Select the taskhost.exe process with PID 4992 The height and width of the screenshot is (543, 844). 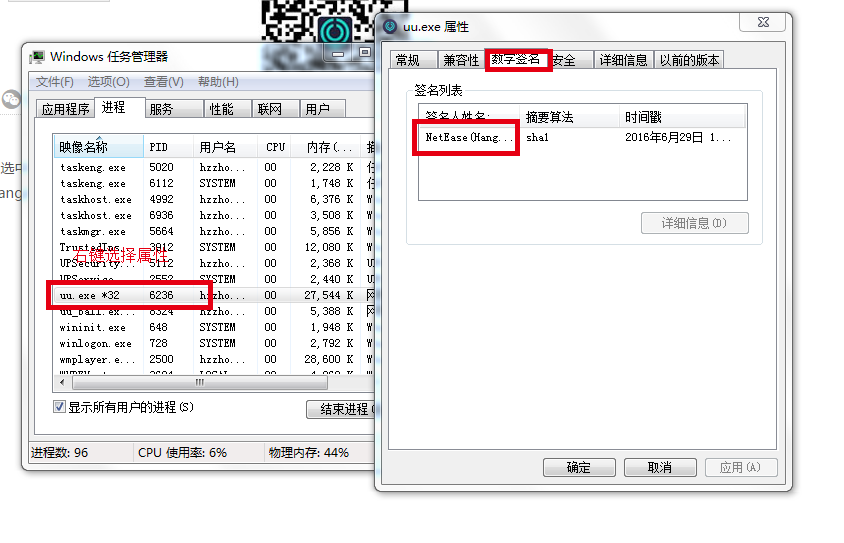click(214, 200)
